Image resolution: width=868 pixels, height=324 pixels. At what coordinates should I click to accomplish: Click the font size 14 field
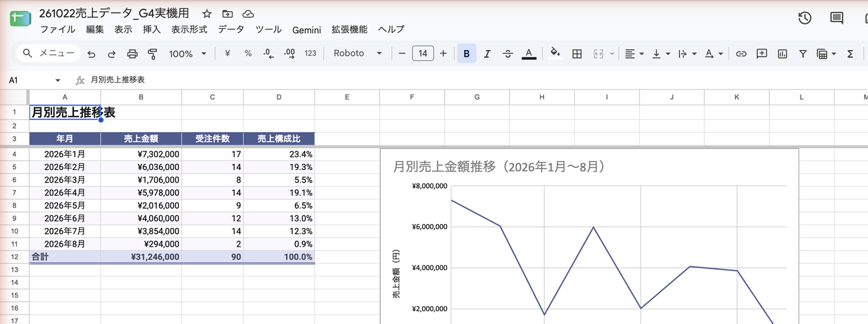tap(423, 53)
